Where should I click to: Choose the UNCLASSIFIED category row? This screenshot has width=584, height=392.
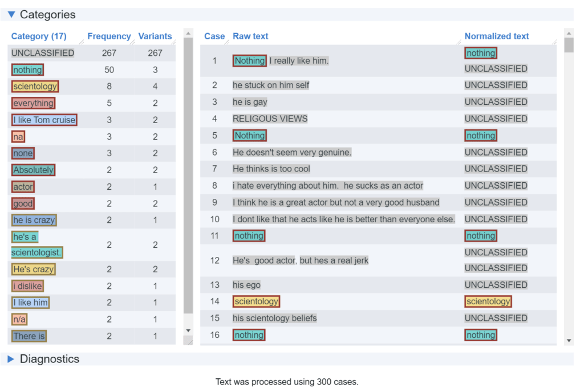tap(43, 53)
